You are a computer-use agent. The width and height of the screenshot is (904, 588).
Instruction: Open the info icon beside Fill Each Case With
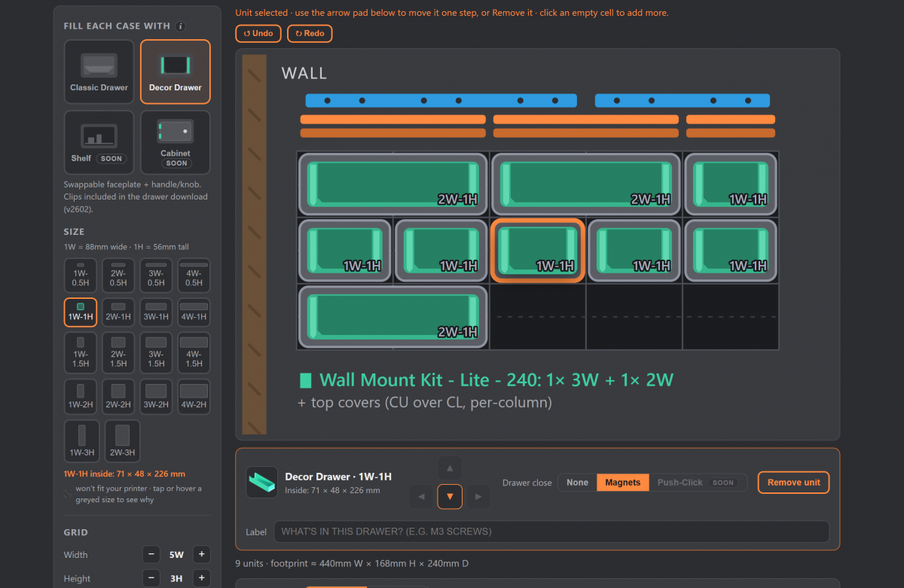180,26
